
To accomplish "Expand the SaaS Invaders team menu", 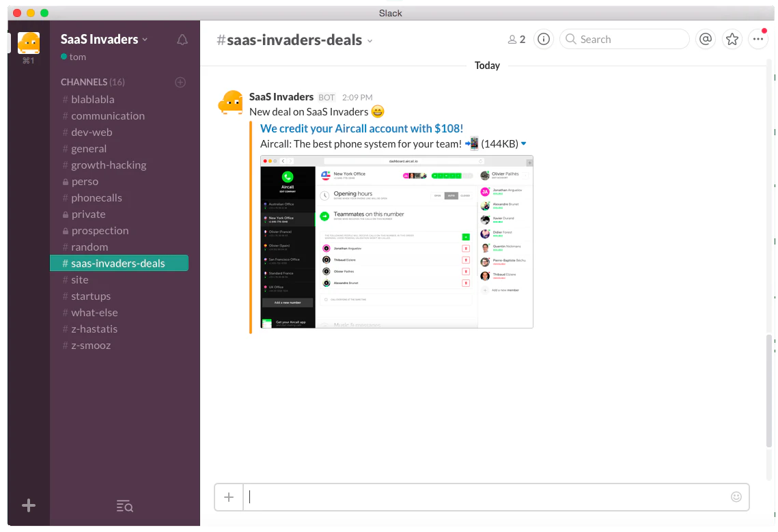I will point(105,39).
